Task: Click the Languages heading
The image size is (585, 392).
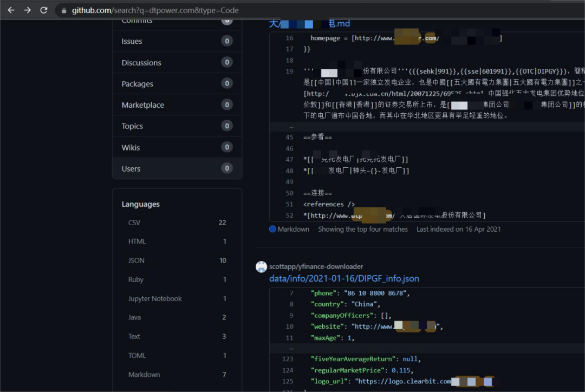Action: [141, 204]
